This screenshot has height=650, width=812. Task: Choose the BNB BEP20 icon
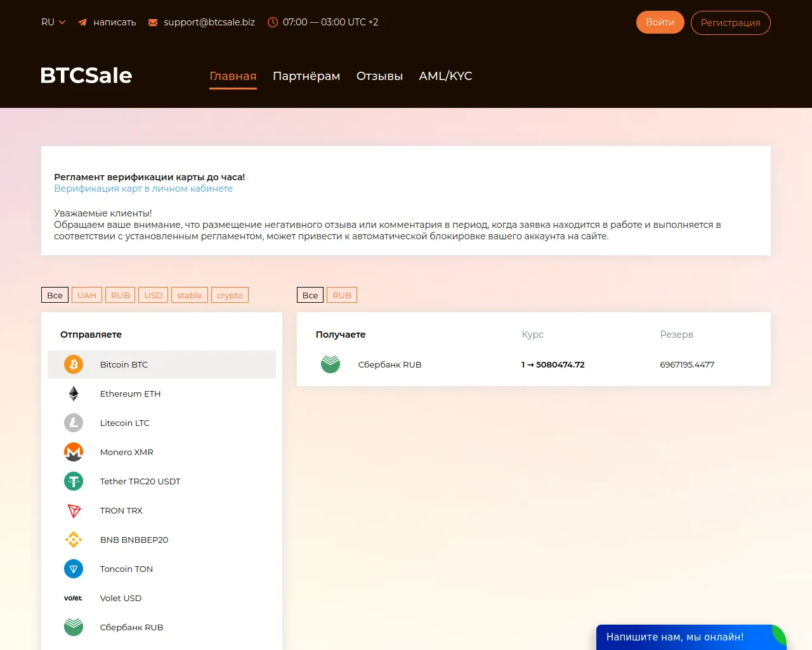tap(74, 540)
